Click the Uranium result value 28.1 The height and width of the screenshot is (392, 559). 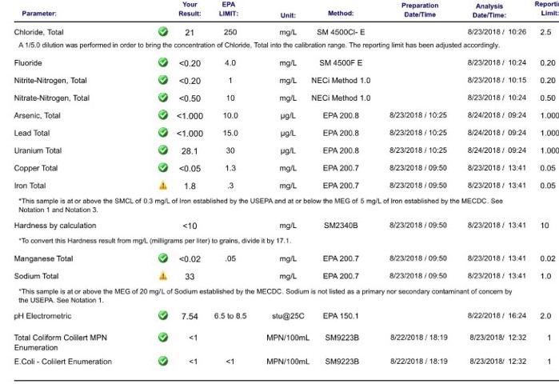click(x=190, y=151)
